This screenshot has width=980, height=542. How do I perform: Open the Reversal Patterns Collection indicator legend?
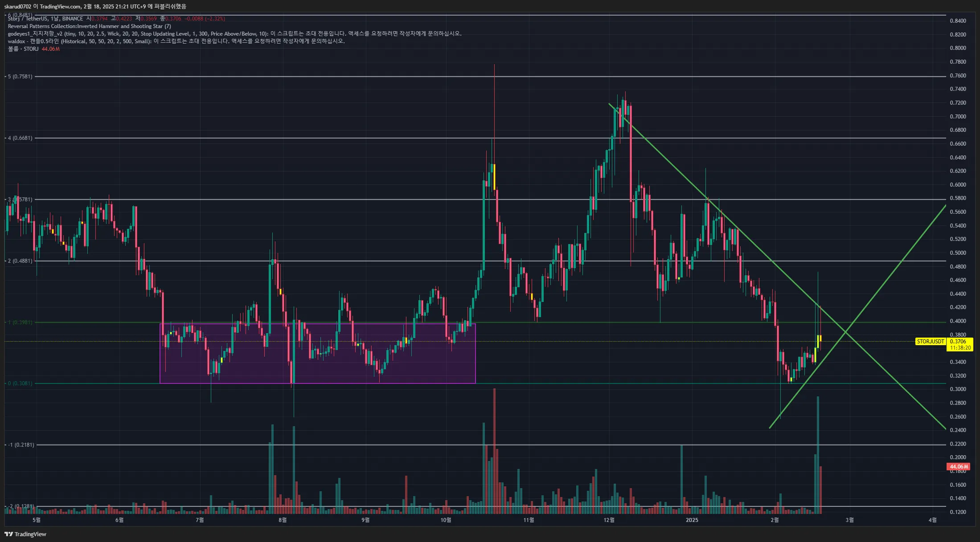click(x=89, y=26)
